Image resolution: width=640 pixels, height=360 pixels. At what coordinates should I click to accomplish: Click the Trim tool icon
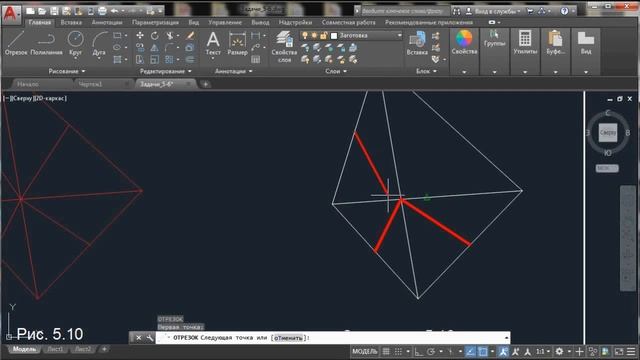pyautogui.click(x=169, y=36)
